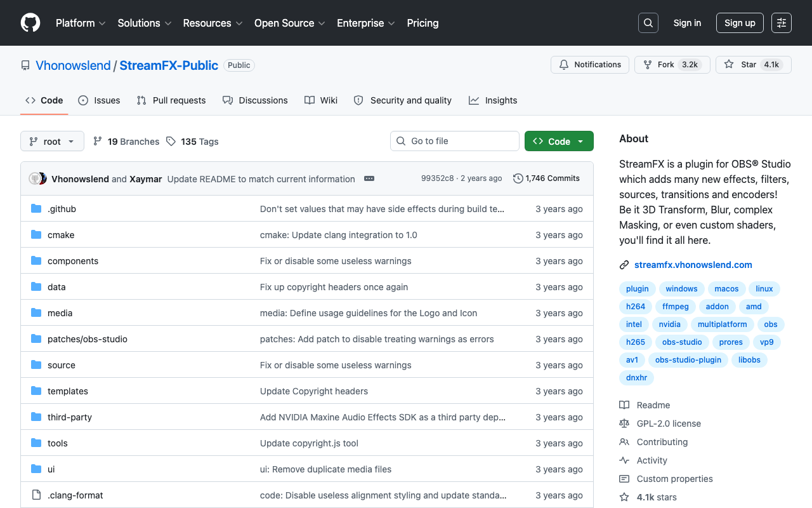Click the Sign up button
The image size is (812, 508).
pyautogui.click(x=740, y=23)
